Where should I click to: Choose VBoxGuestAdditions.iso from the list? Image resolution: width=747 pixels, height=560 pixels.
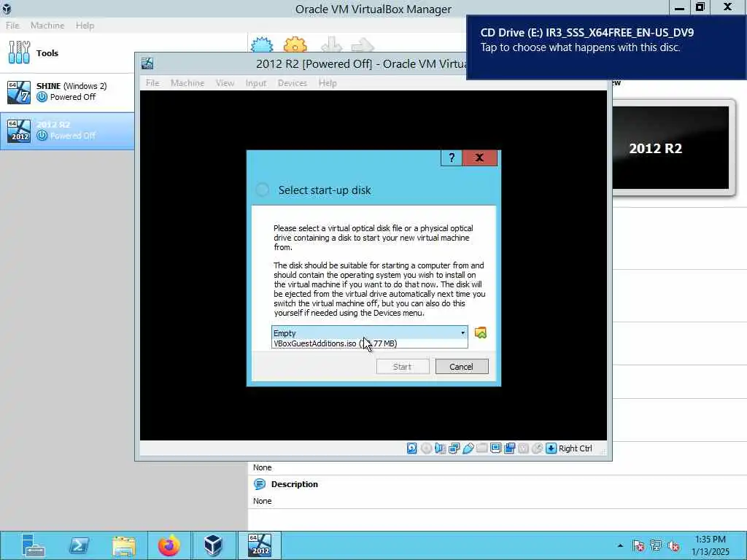tap(369, 343)
